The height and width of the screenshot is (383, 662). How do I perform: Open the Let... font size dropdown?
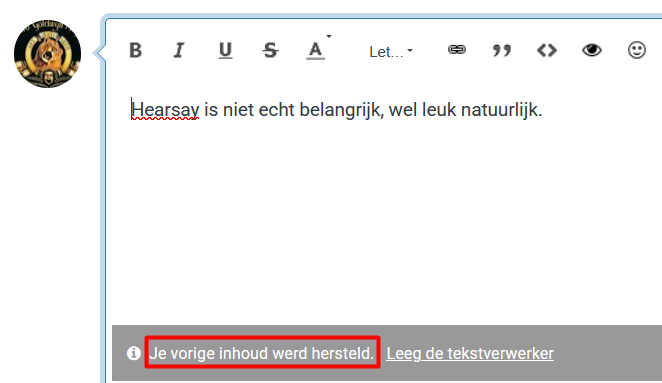point(391,52)
